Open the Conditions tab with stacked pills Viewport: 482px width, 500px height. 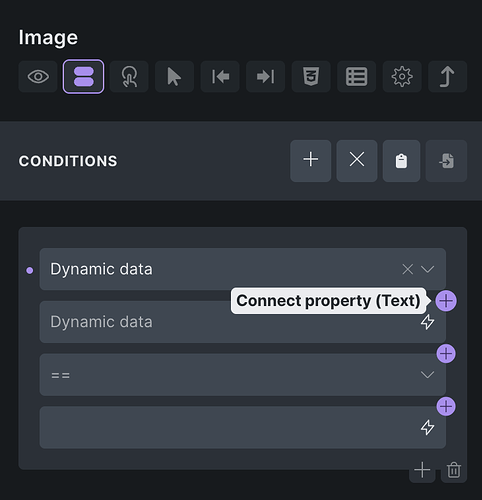click(83, 77)
